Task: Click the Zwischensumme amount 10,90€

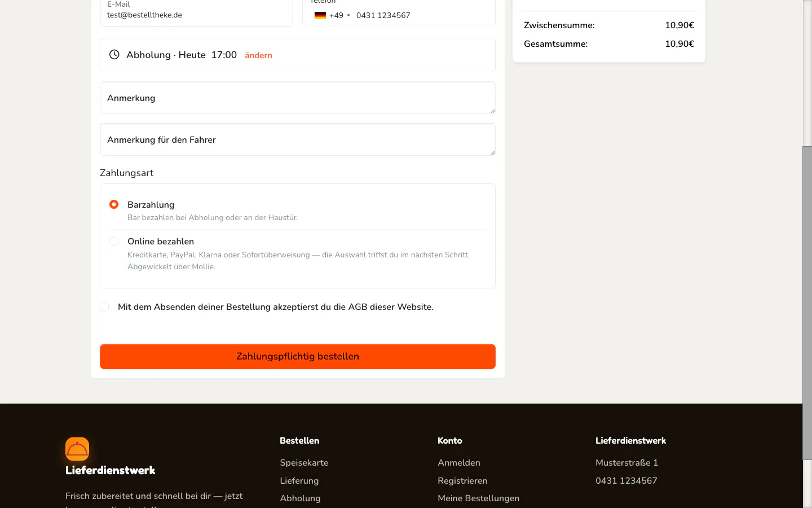Action: [x=679, y=25]
